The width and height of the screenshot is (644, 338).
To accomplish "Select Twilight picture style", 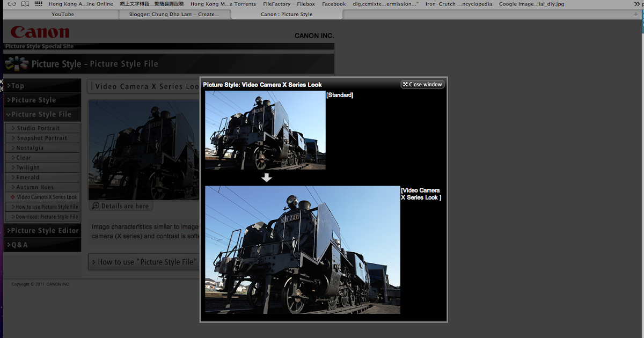I will 42,167.
